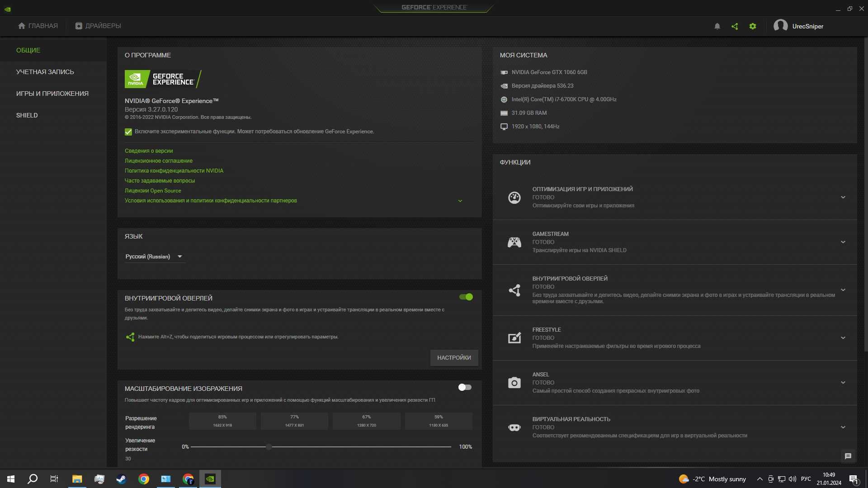868x488 pixels.
Task: Click the user avatar icon
Action: click(781, 26)
